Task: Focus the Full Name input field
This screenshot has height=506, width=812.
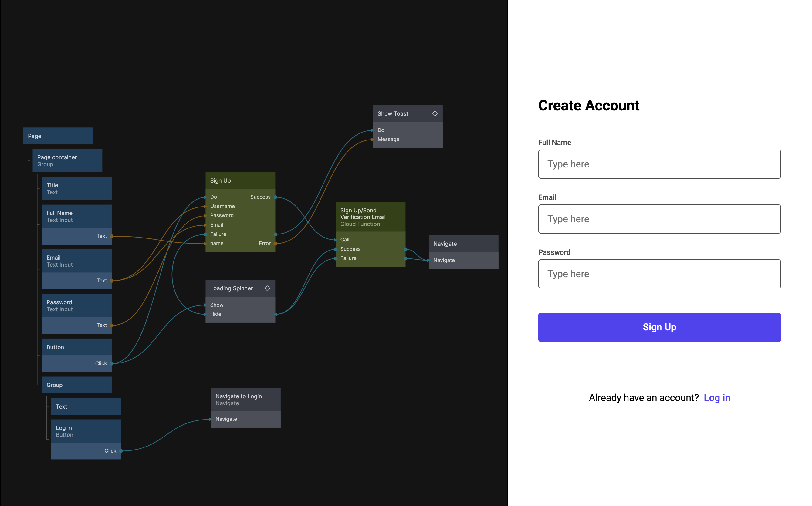Action: [x=659, y=164]
